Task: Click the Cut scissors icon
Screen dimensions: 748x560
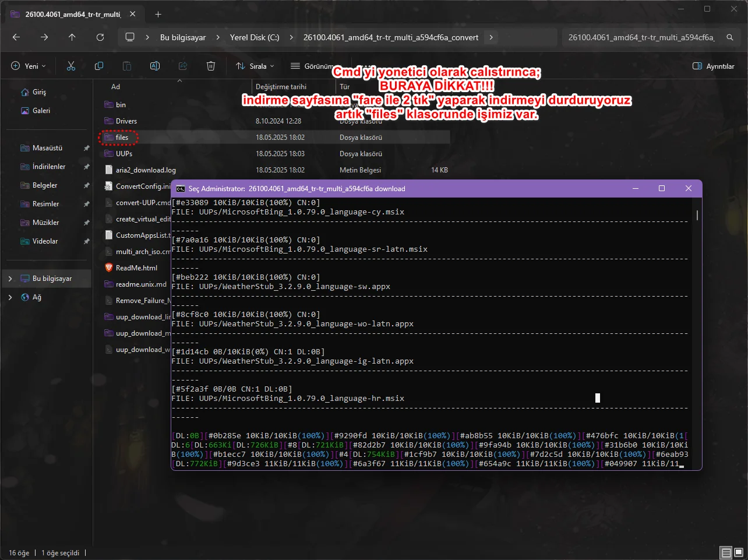Action: 71,66
